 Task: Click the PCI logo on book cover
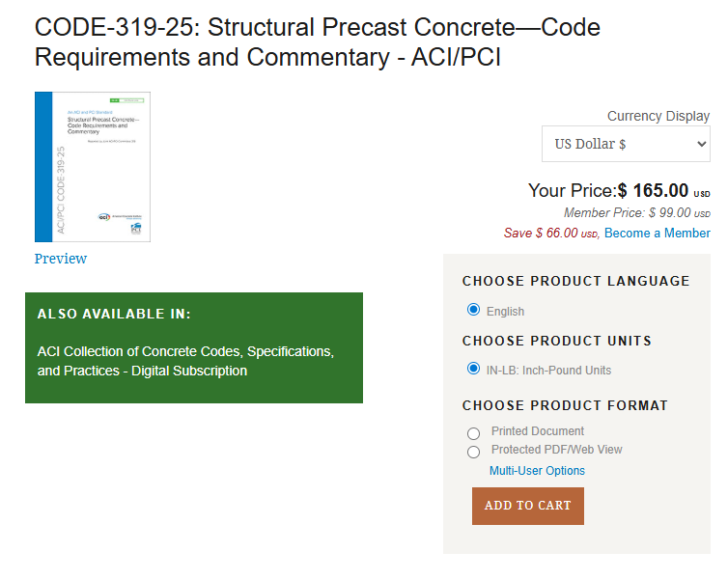[x=136, y=229]
